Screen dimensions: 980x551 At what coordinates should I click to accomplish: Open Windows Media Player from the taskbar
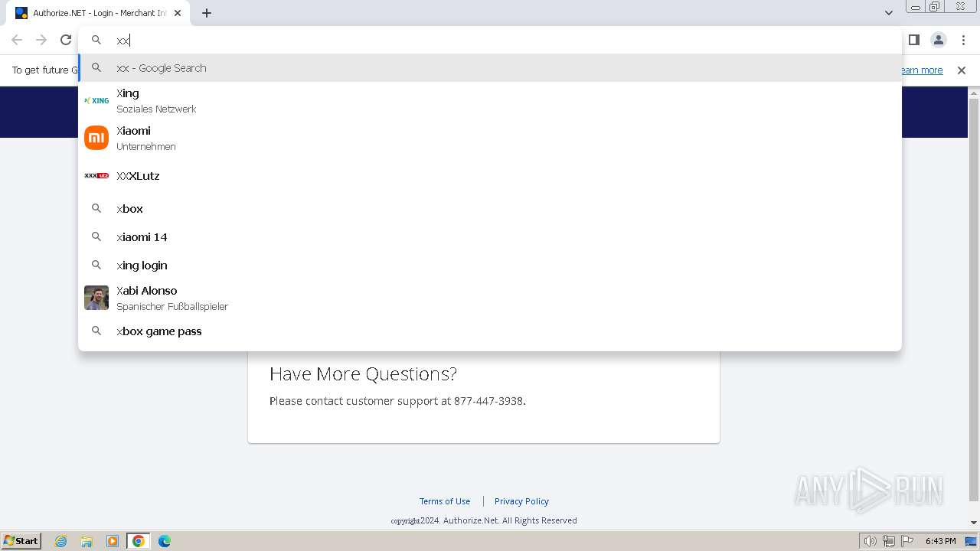pos(113,541)
